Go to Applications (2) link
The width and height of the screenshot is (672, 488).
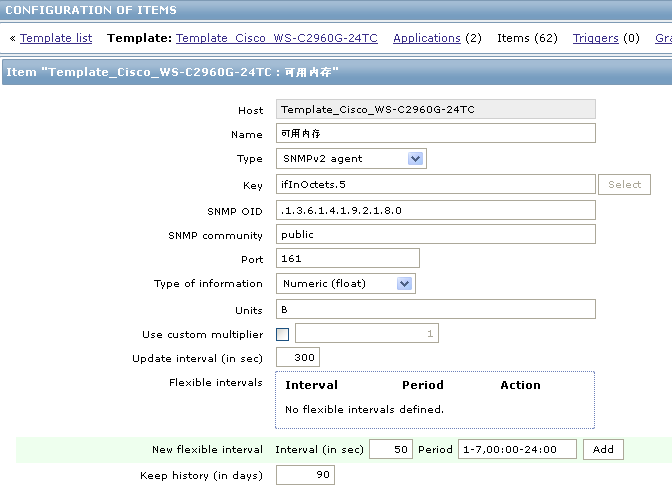pyautogui.click(x=427, y=38)
